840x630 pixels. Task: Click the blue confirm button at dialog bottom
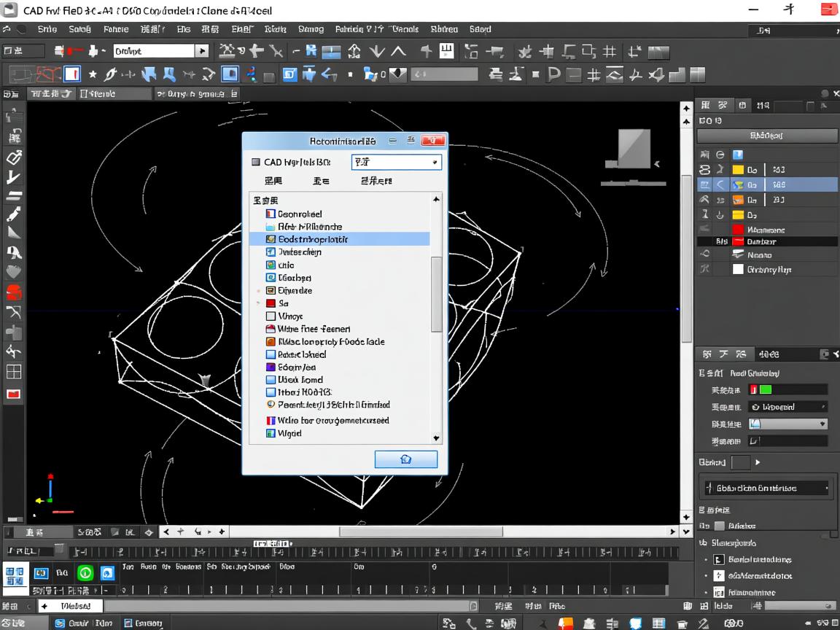[x=406, y=459]
